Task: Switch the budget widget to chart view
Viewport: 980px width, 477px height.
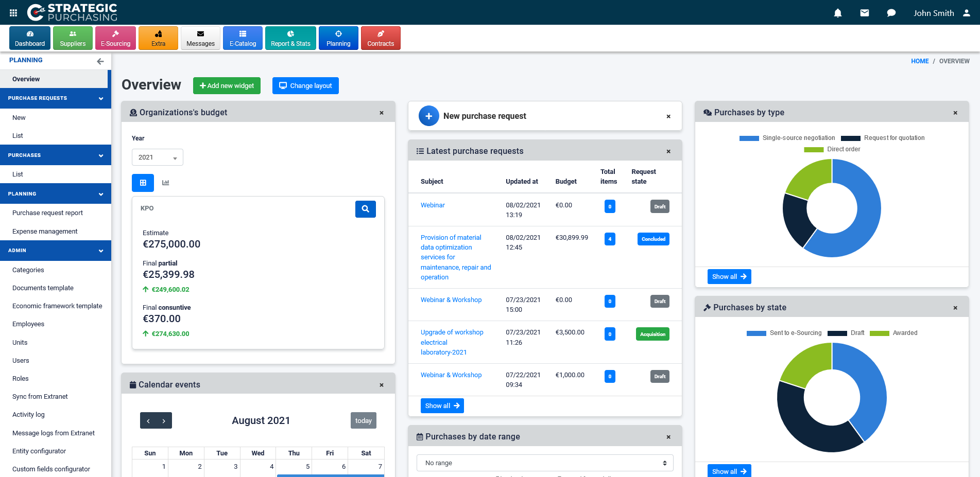Action: (x=165, y=183)
